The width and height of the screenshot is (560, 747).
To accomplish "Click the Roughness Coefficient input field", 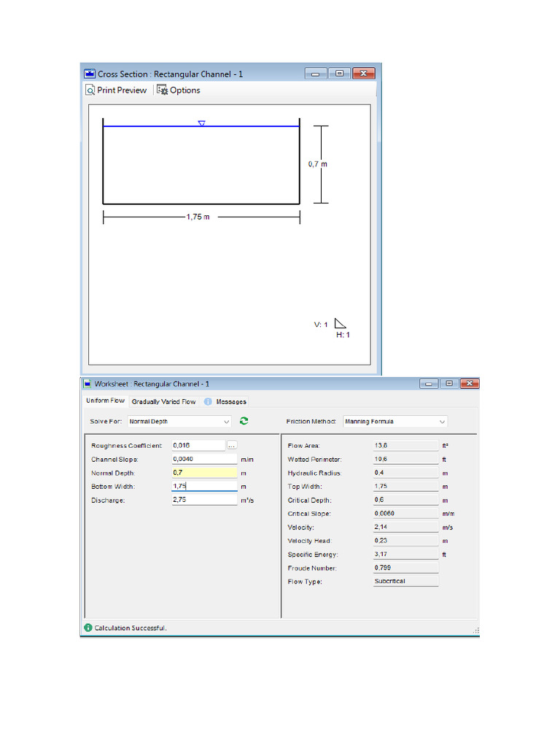I will (198, 446).
